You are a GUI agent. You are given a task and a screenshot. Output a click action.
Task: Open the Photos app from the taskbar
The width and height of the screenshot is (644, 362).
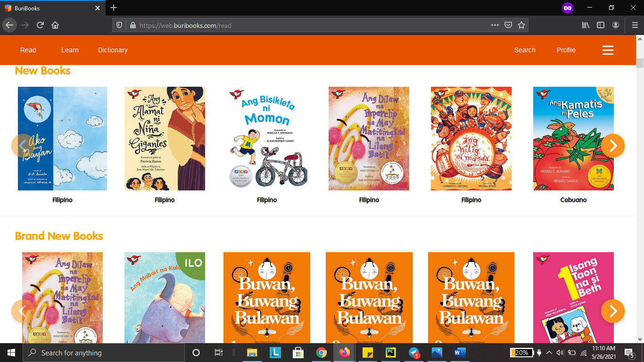[437, 353]
